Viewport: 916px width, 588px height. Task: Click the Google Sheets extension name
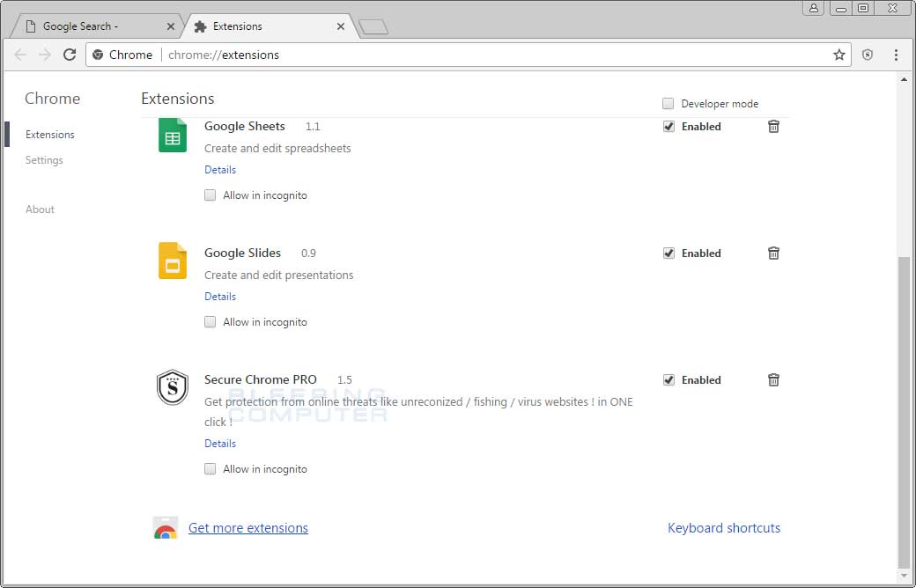245,126
